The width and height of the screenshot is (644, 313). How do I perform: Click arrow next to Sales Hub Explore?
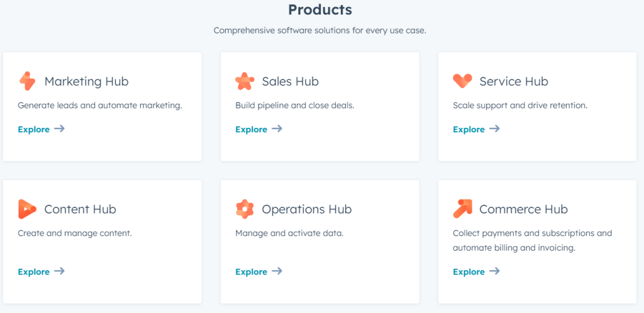pyautogui.click(x=277, y=128)
